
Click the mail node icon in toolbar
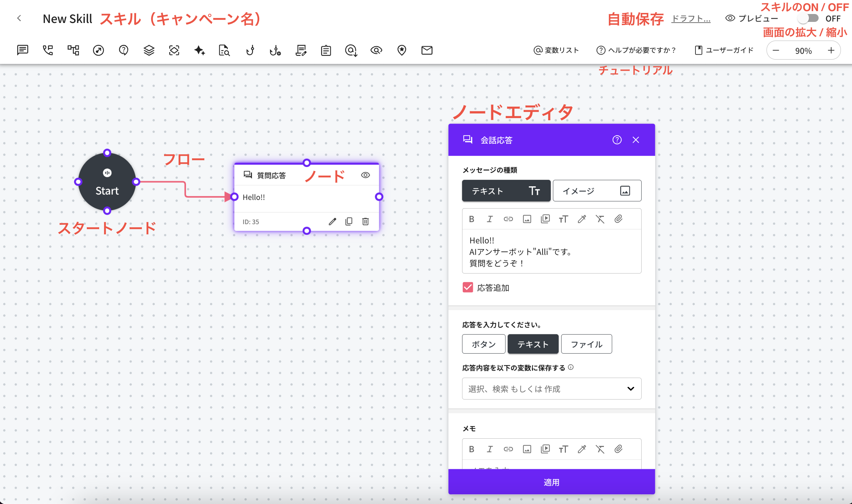click(x=427, y=50)
